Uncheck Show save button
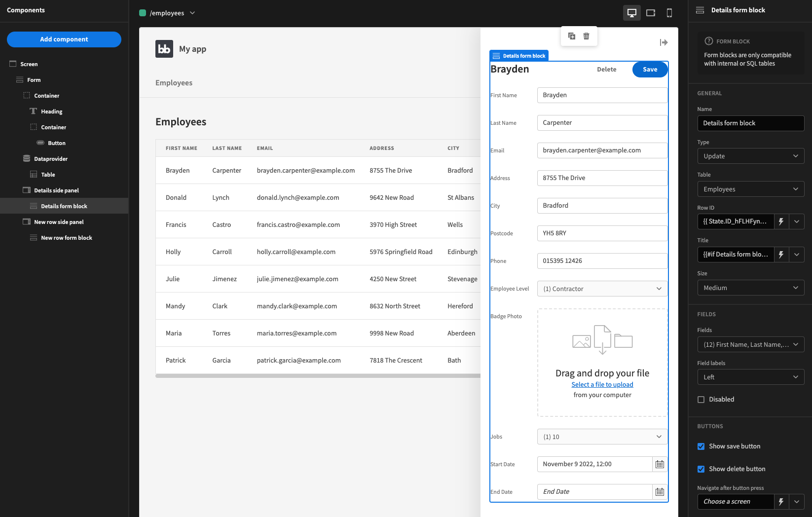812x517 pixels. [x=701, y=446]
